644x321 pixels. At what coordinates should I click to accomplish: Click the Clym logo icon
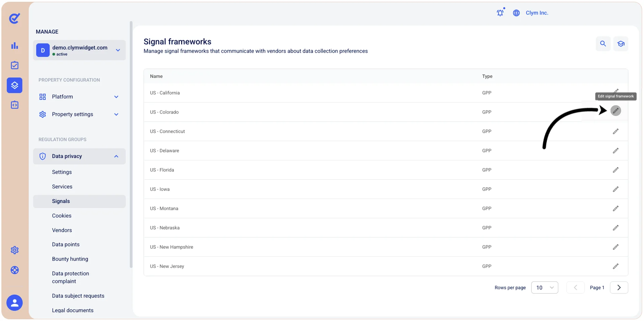[14, 18]
